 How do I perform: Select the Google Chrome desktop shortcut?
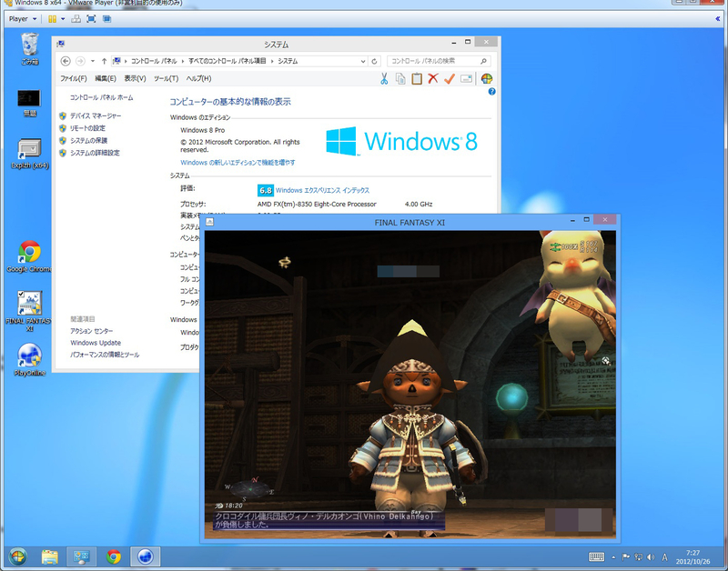tap(30, 256)
